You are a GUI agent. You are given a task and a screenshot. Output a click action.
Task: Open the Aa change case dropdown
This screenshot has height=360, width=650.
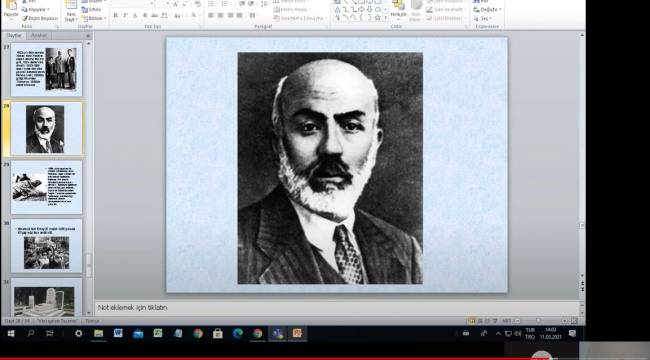tap(178, 15)
